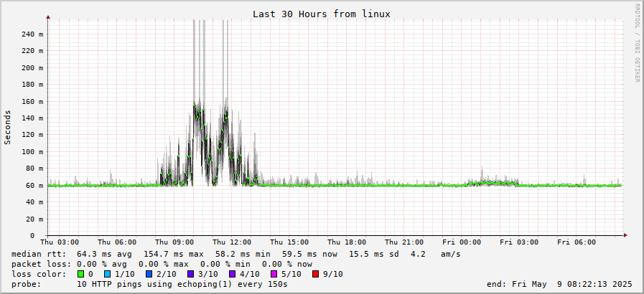The image size is (644, 294).
Task: Click the 'median rtt:' row label
Action: pyautogui.click(x=39, y=255)
